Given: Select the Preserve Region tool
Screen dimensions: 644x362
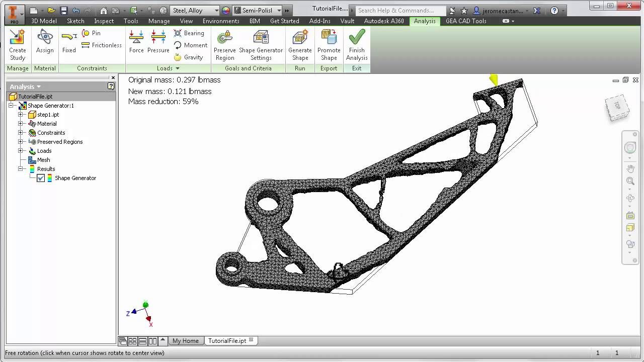Looking at the screenshot, I should click(x=225, y=44).
